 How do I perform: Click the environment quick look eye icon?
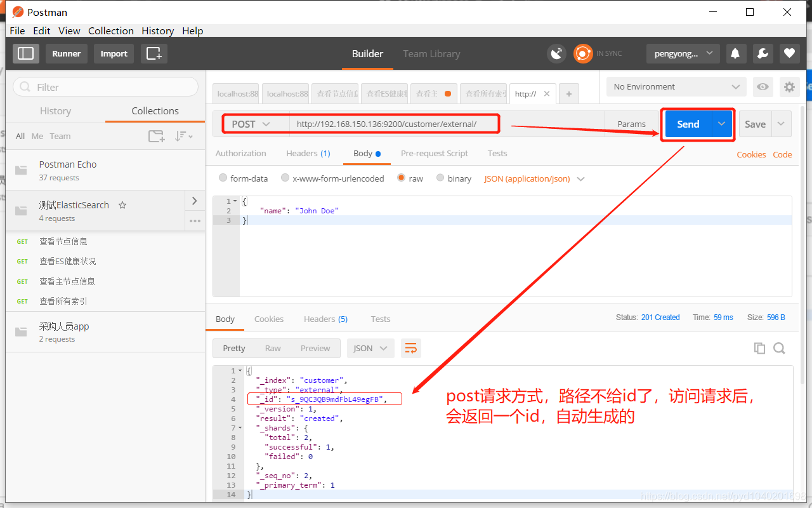click(x=763, y=87)
